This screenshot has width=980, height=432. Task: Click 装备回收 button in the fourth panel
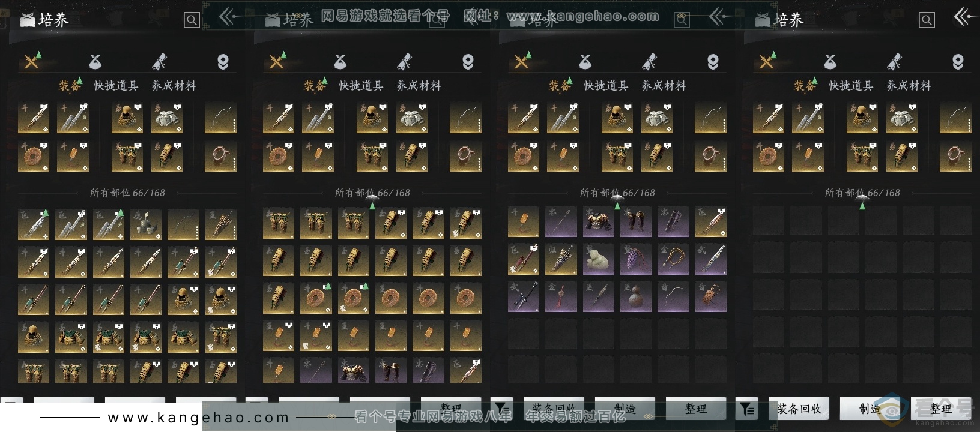click(x=799, y=409)
